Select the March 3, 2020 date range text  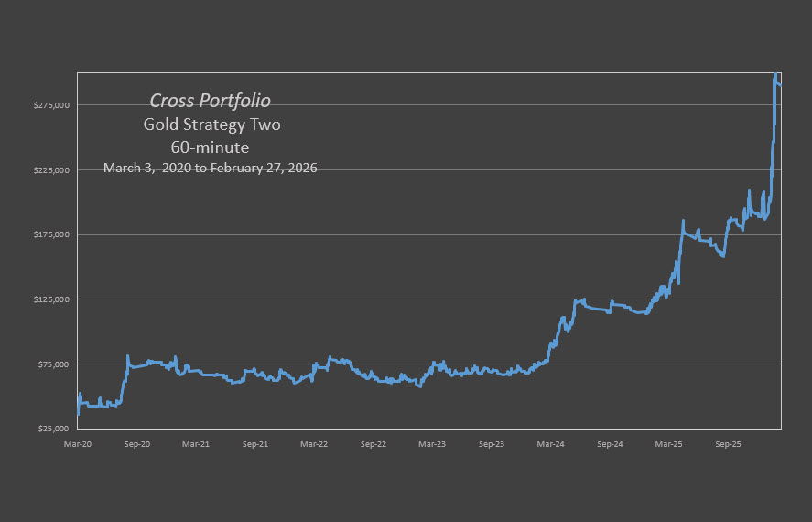(210, 169)
